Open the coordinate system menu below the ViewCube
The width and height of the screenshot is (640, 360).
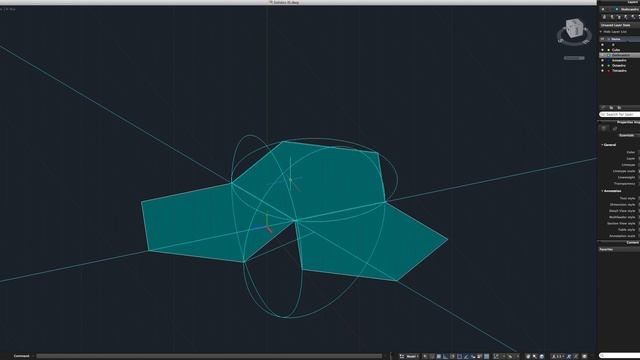(574, 58)
